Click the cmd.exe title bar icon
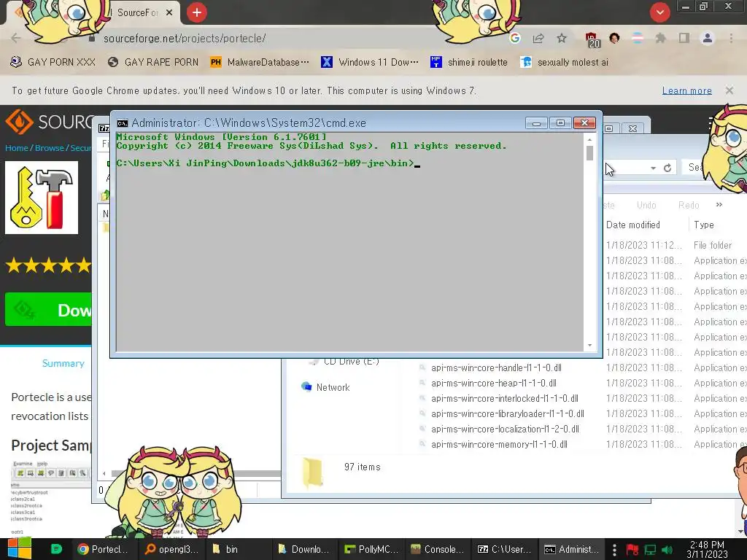The width and height of the screenshot is (747, 560). (123, 122)
